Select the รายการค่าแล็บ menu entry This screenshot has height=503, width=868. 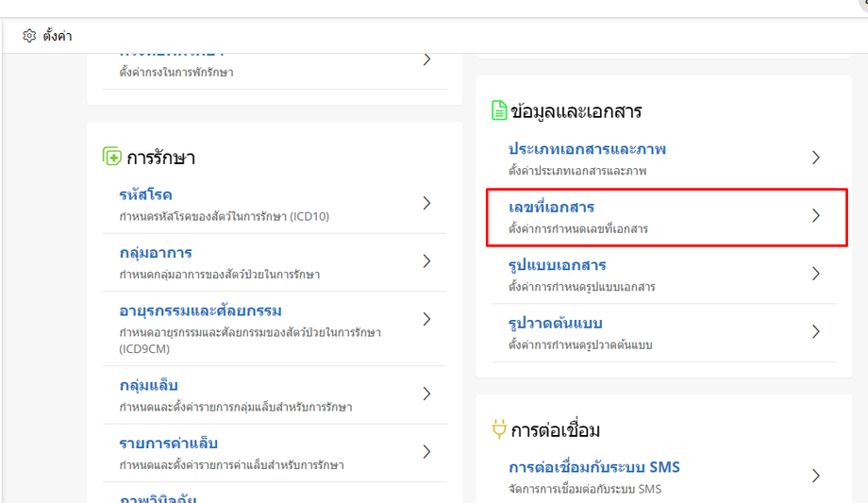tap(169, 444)
